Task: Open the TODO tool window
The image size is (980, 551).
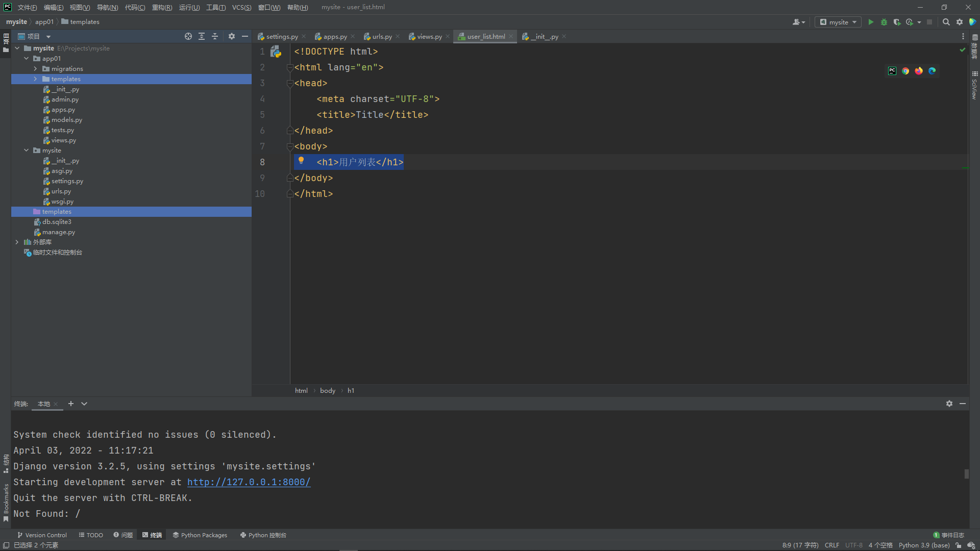Action: [91, 535]
